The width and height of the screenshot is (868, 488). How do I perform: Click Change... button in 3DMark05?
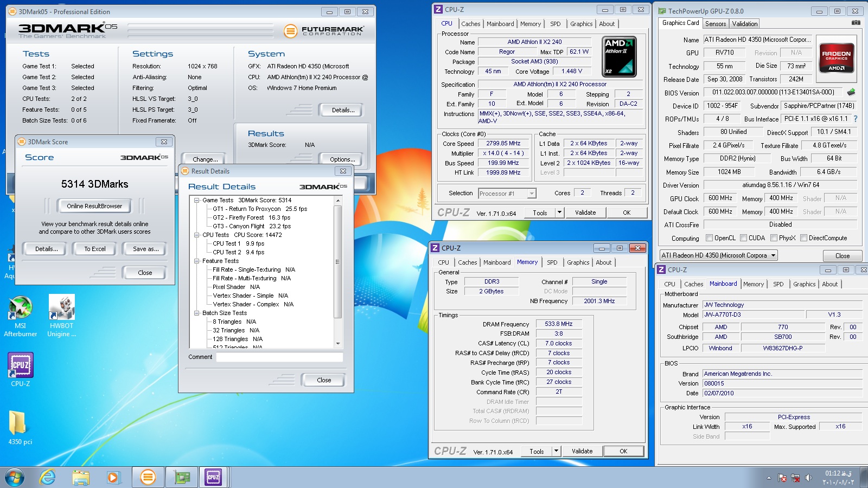coord(205,159)
